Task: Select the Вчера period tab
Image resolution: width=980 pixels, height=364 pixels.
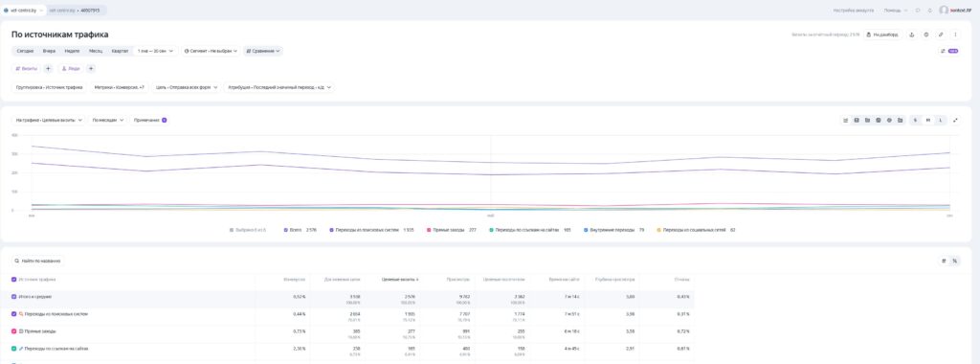Action: point(49,52)
